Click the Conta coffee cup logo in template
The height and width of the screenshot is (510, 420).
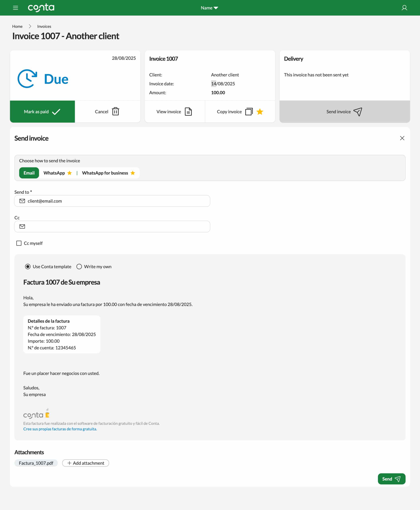36,414
